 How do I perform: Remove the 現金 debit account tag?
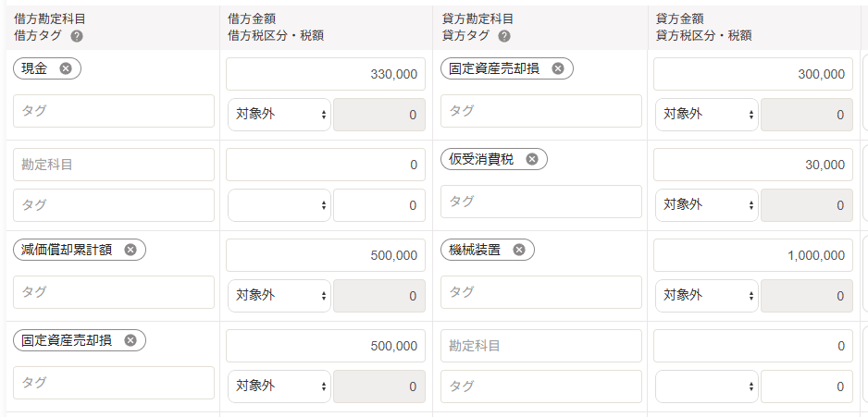(x=66, y=68)
